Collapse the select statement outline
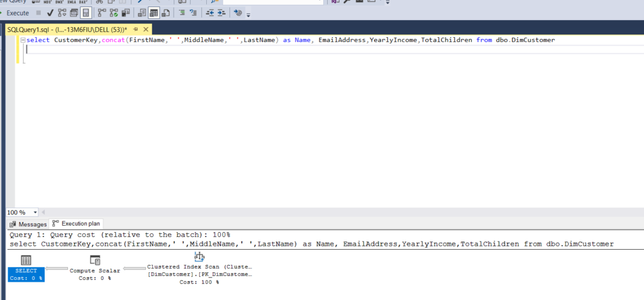 pyautogui.click(x=23, y=40)
